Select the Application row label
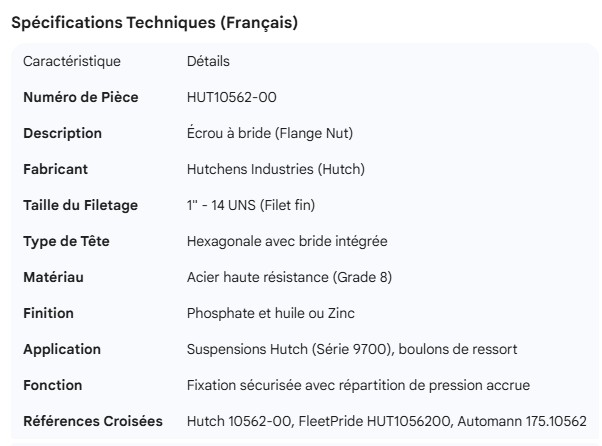This screenshot has width=602, height=446. tap(62, 349)
